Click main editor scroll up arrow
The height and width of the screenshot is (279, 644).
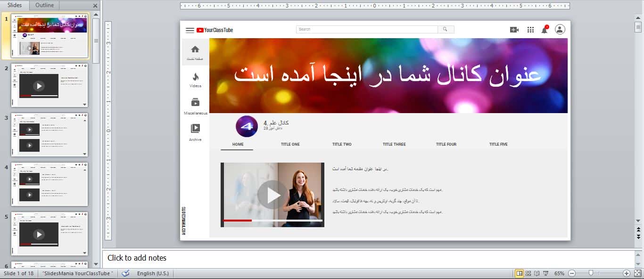[x=638, y=17]
